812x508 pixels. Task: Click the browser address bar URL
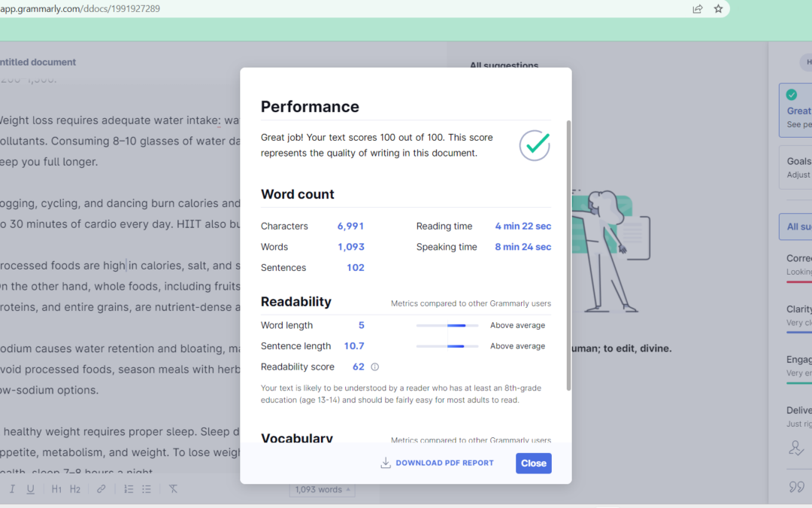[80, 9]
